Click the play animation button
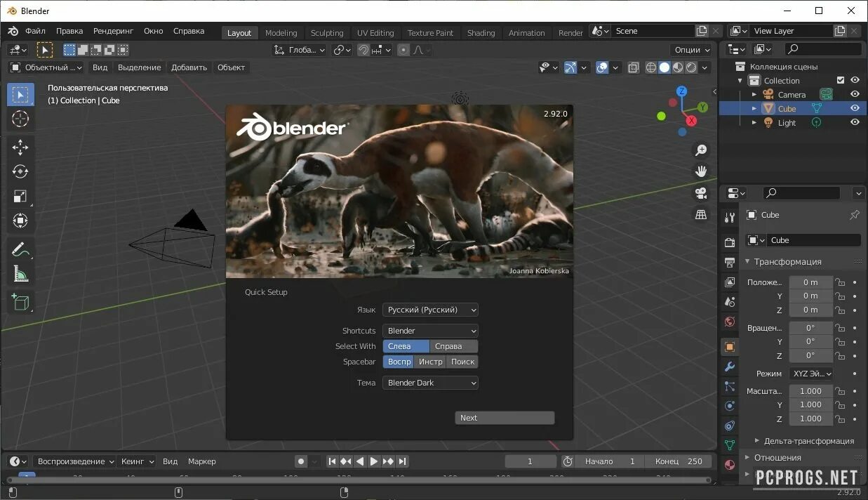Viewport: 868px width, 500px height. [374, 461]
